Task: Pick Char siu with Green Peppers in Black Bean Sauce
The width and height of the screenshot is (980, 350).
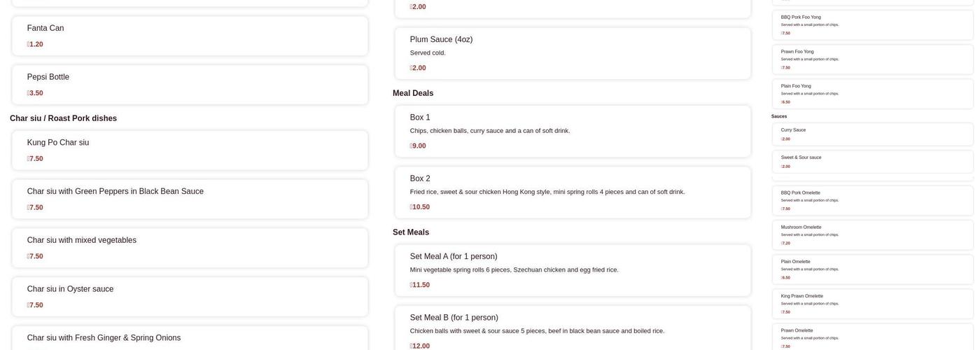Action: pyautogui.click(x=190, y=199)
